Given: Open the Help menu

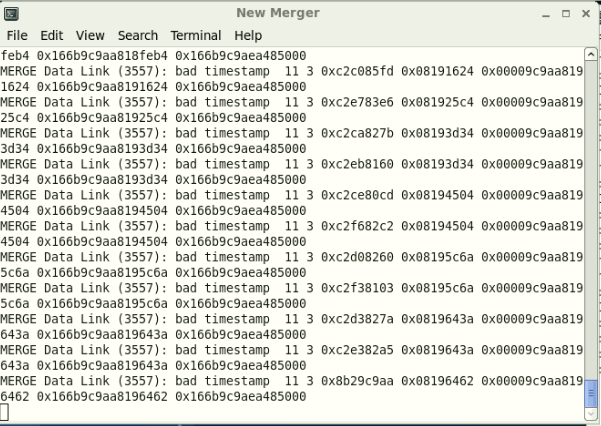Looking at the screenshot, I should tap(248, 35).
